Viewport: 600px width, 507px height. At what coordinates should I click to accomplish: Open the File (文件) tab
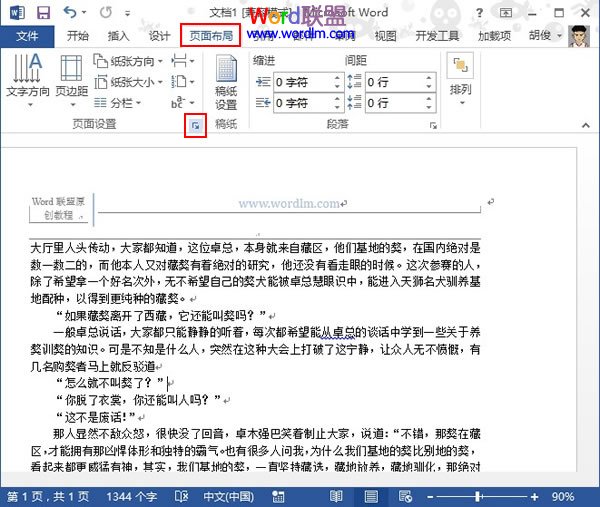(x=27, y=36)
